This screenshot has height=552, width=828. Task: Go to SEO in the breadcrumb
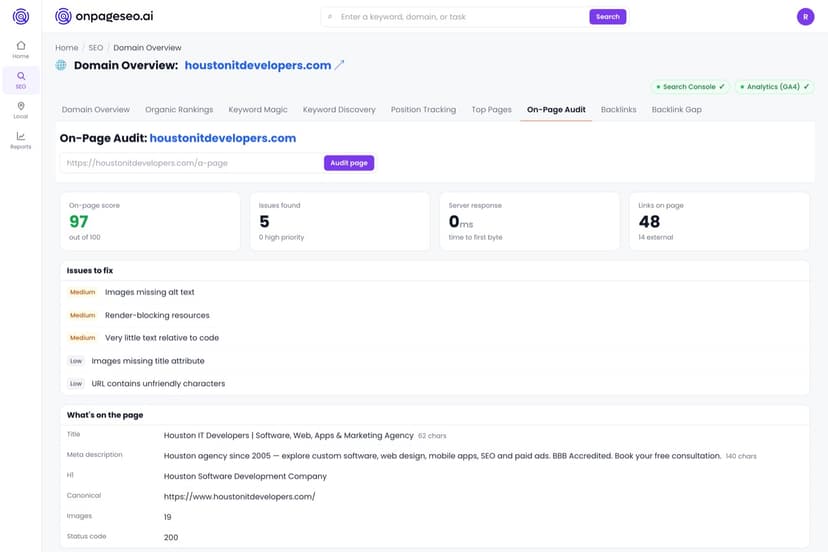coord(96,48)
